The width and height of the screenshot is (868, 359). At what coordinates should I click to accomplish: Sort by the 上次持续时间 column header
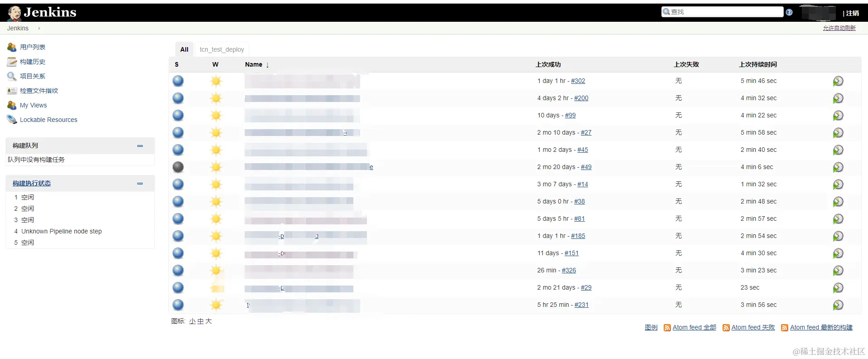tap(758, 64)
